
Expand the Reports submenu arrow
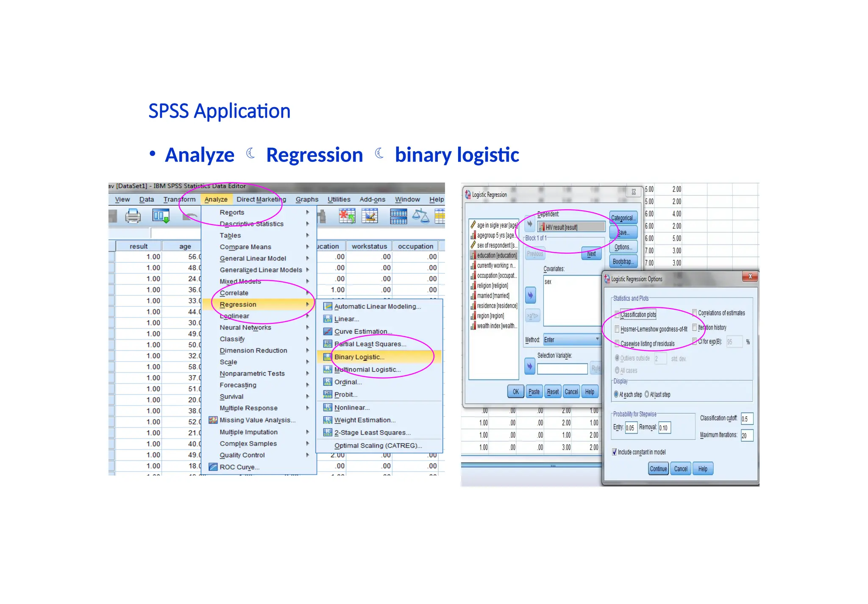click(x=308, y=212)
